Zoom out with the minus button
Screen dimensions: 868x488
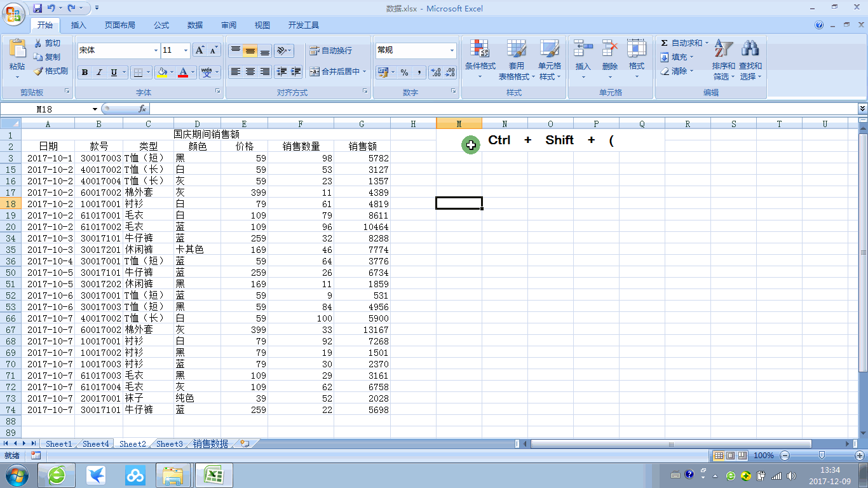pos(785,456)
